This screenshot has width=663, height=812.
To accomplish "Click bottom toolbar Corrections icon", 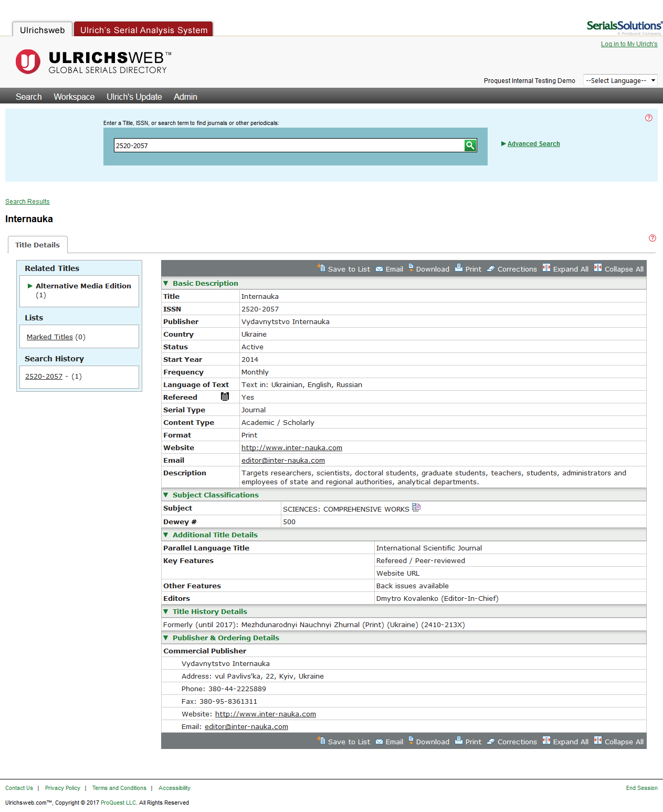I will point(491,742).
